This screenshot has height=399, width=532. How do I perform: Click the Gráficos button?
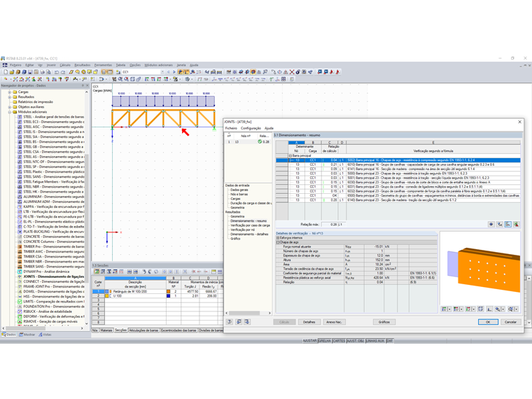pos(384,322)
